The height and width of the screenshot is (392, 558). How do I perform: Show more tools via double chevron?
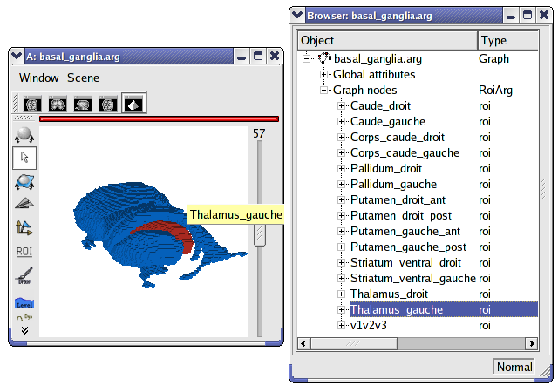coord(24,329)
